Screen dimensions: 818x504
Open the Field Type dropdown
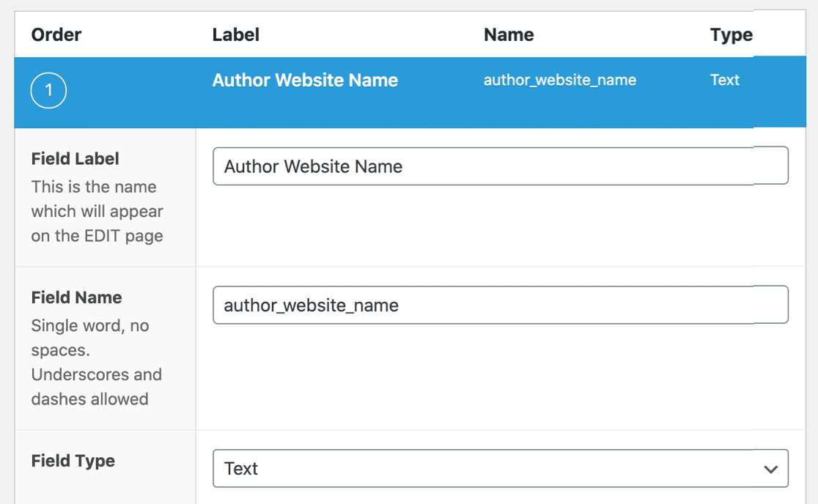(x=501, y=469)
